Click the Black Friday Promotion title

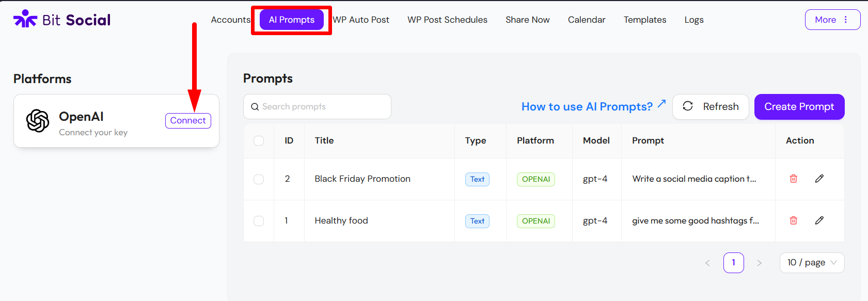pos(362,179)
